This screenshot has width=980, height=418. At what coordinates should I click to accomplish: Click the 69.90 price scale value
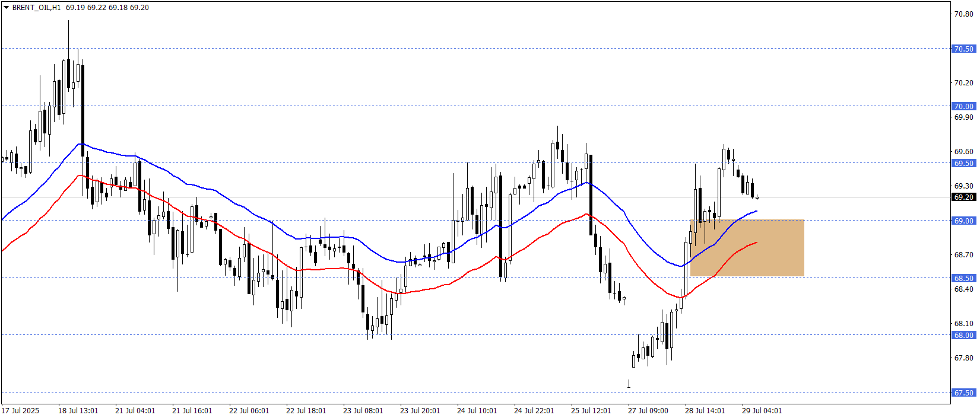[963, 117]
